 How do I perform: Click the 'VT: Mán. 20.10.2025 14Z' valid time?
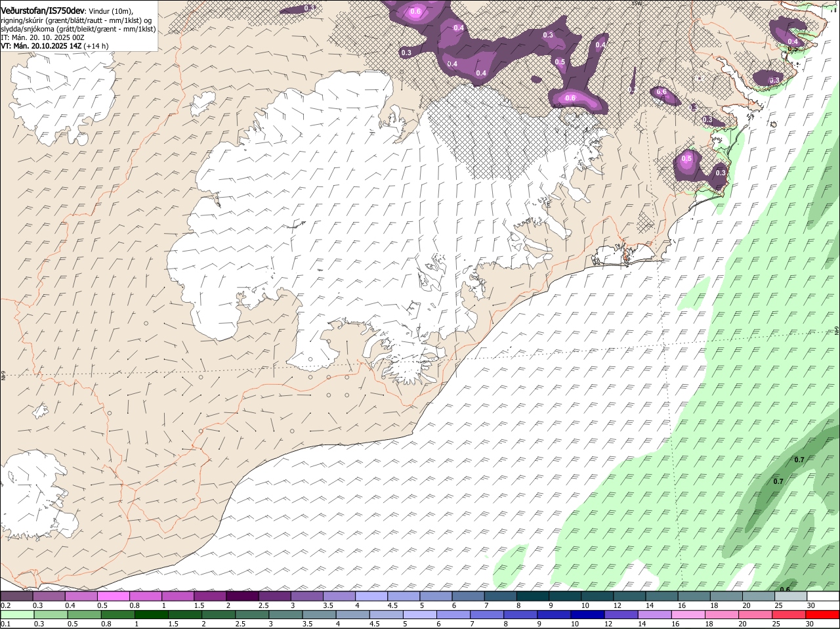41,46
